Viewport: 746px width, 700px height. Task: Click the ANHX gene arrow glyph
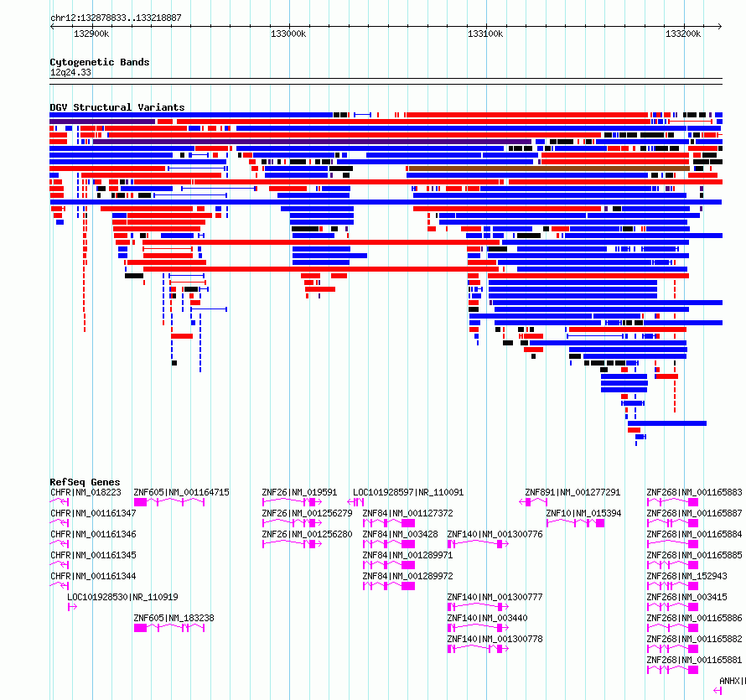[x=718, y=691]
